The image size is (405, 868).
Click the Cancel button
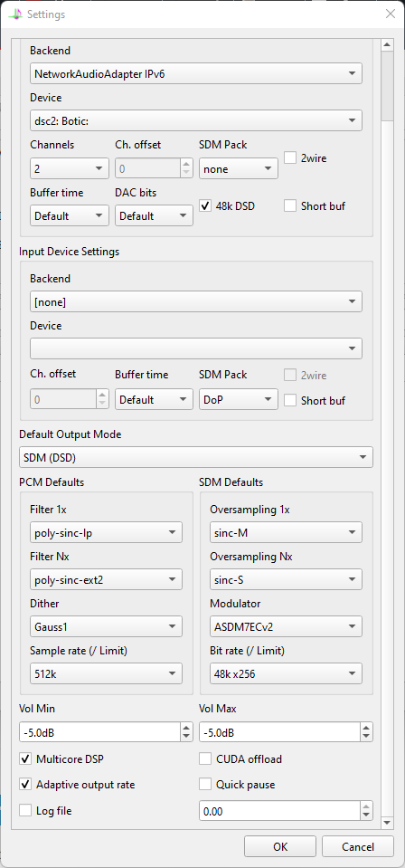tap(358, 846)
